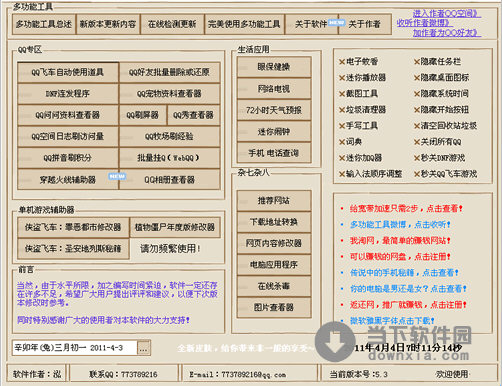Follow the 收听作者微博 link
Viewport: 502px width, 386px height.
coord(425,23)
